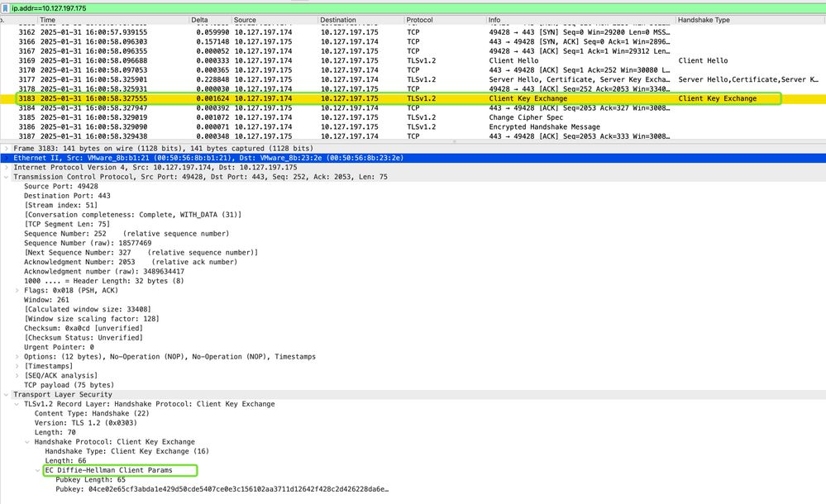The width and height of the screenshot is (826, 504).
Task: Collapse the TLSv1.2 Record Layer entry
Action: [16, 403]
